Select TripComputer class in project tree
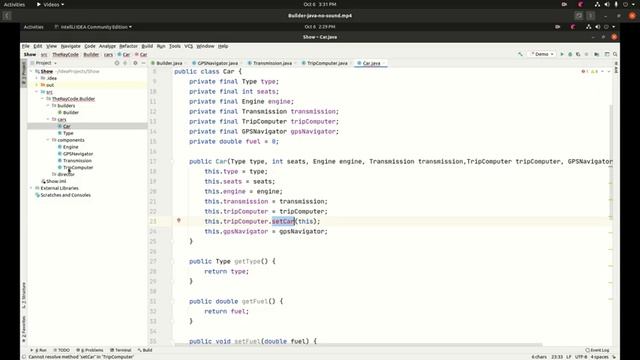This screenshot has width=640, height=360. [x=78, y=167]
